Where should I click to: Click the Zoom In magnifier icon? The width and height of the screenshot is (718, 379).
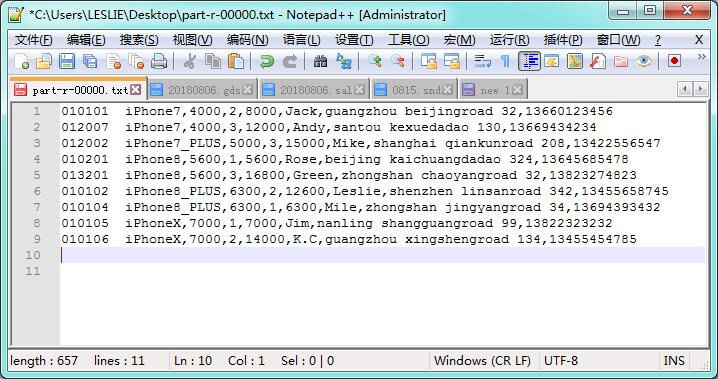tap(375, 61)
